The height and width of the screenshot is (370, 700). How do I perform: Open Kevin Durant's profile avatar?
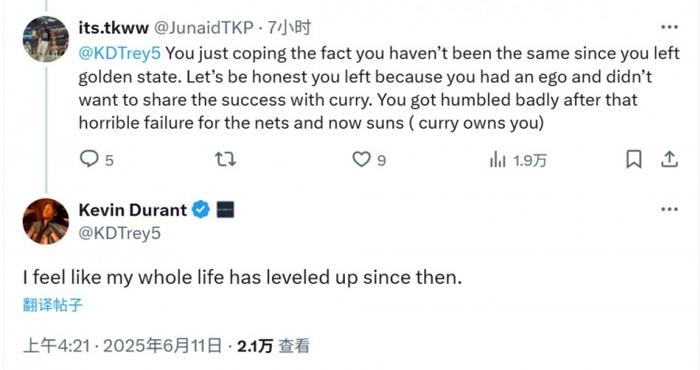tap(46, 221)
